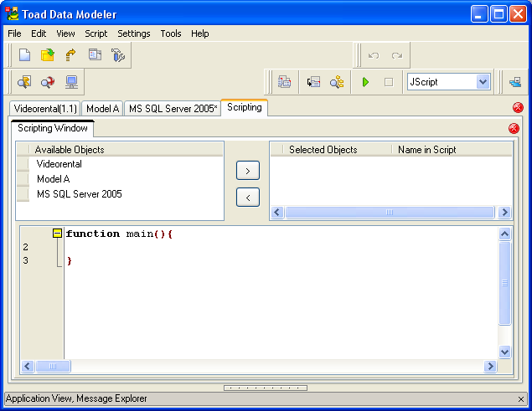Click the New model toolbar icon
This screenshot has height=411, width=532.
pos(24,55)
